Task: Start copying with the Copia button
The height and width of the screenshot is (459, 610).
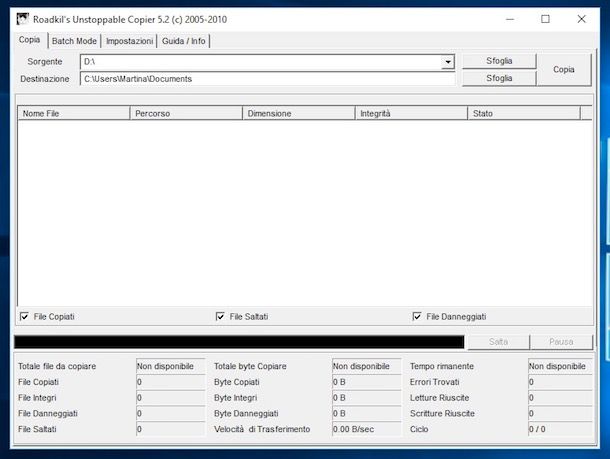Action: [564, 70]
